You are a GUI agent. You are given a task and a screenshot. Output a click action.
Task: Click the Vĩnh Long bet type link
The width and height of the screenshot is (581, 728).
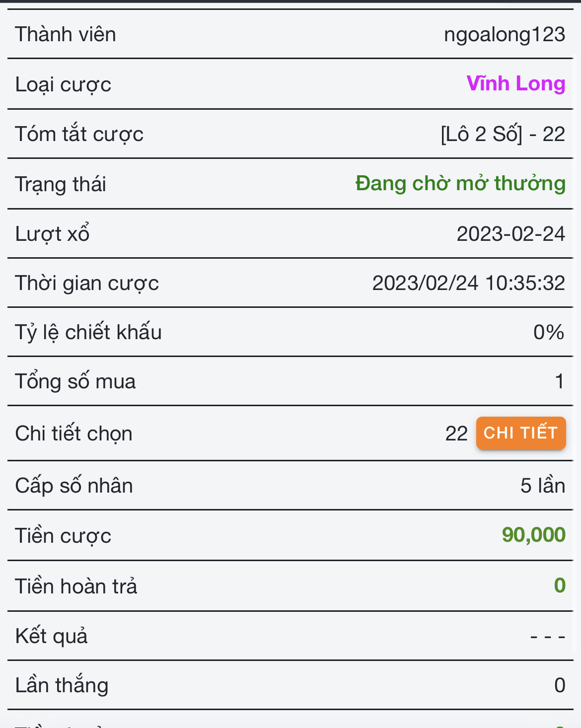click(x=516, y=83)
